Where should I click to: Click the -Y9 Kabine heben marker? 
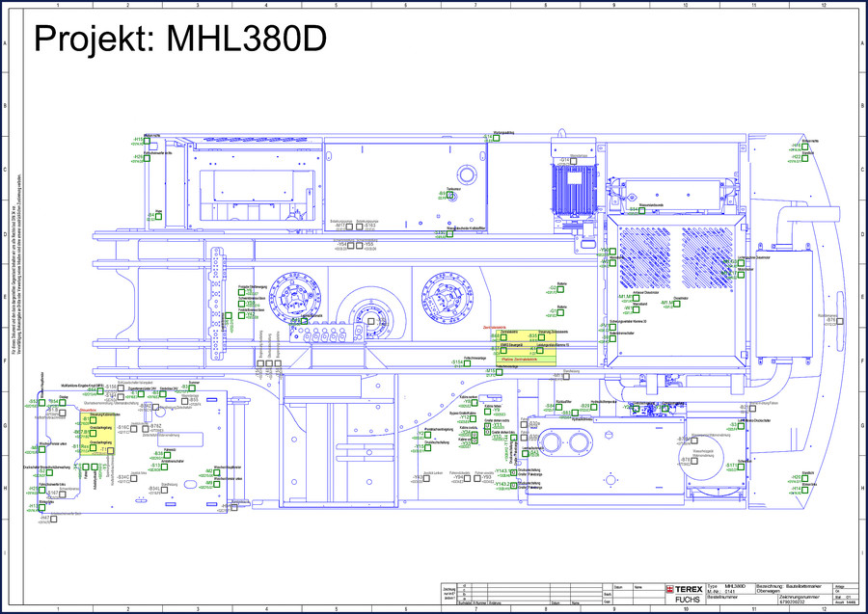coord(488,412)
